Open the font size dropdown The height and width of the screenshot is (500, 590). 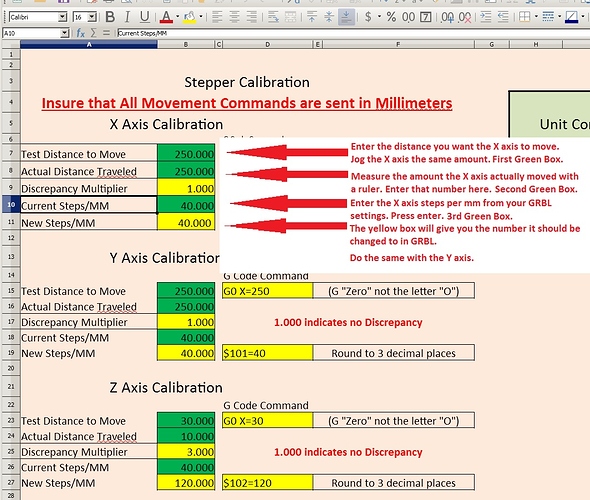92,17
